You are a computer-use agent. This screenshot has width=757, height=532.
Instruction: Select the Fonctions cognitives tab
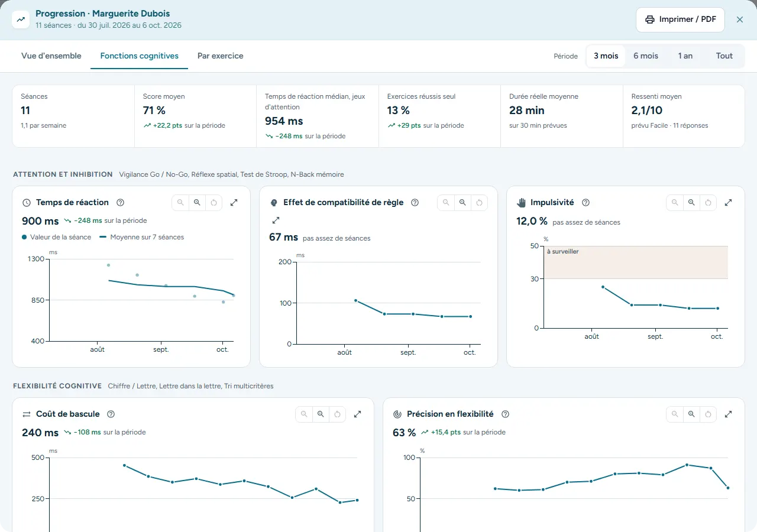(140, 56)
